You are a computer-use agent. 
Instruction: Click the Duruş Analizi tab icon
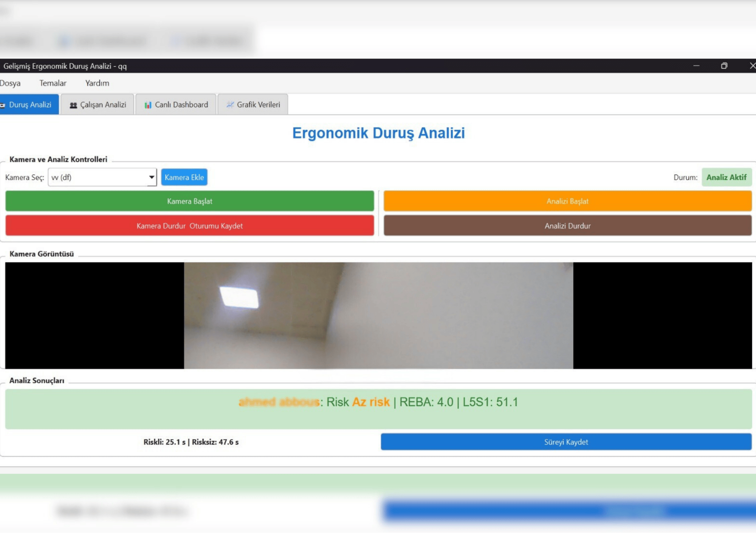tap(2, 105)
